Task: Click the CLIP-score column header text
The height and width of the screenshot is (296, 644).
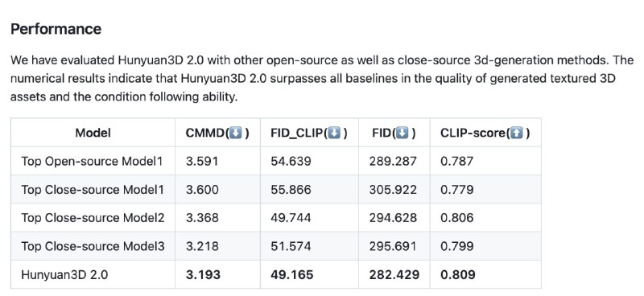Action: pos(473,133)
